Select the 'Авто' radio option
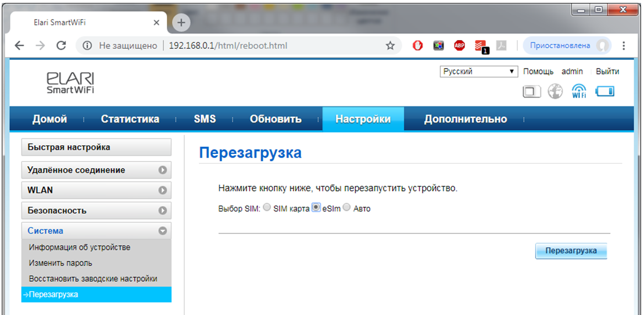Screen dimensions: 644x315 click(346, 208)
